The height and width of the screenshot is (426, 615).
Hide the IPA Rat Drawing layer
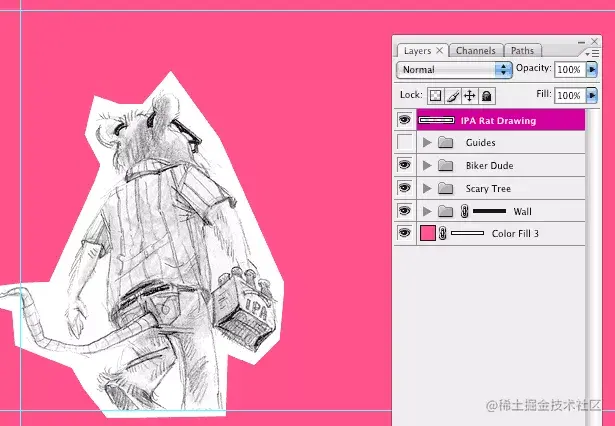[404, 120]
